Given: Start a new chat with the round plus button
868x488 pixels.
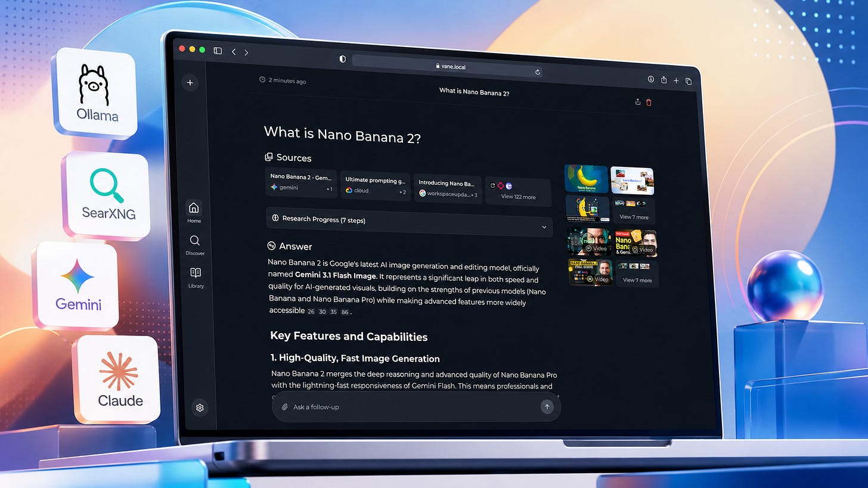Looking at the screenshot, I should pyautogui.click(x=190, y=83).
